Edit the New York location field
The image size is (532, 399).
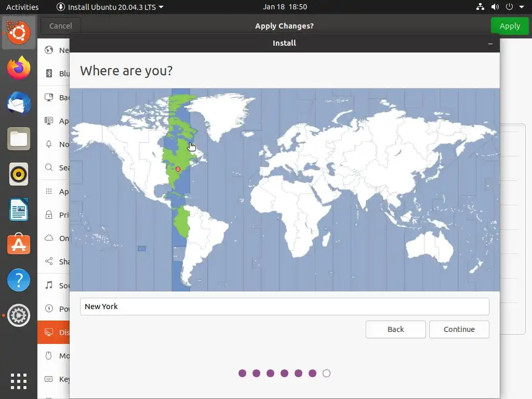[x=285, y=307]
